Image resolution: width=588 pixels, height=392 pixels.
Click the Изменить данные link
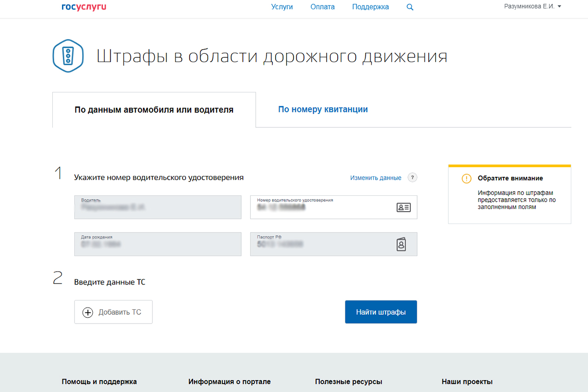click(376, 178)
